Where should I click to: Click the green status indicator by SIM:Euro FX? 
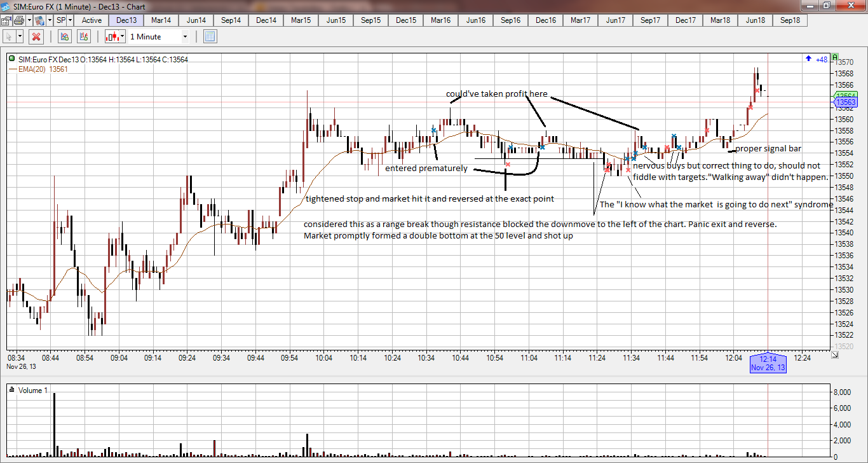point(13,59)
